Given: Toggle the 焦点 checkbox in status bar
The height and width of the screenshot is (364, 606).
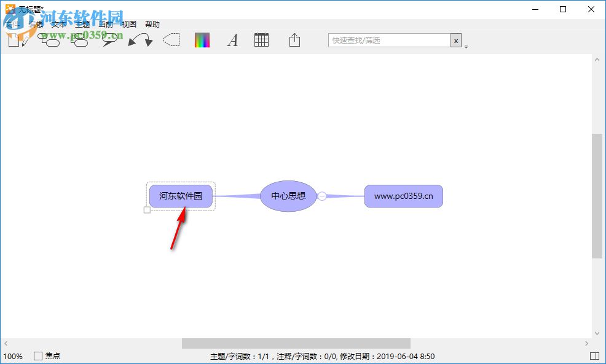Looking at the screenshot, I should click(38, 355).
